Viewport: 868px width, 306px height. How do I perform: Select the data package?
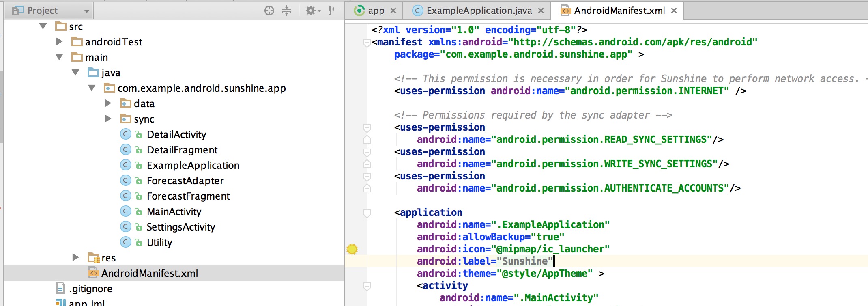coord(138,103)
